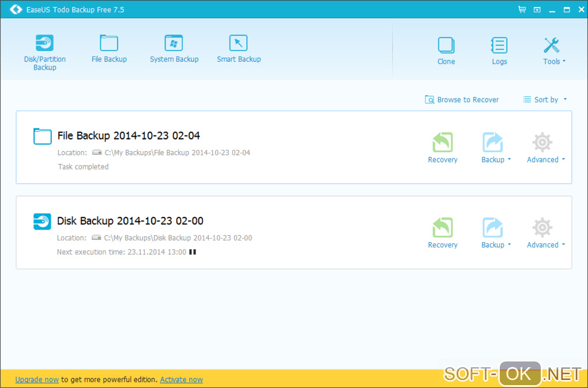This screenshot has width=588, height=388.
Task: Expand Backup dropdown arrow of Disk Backup task
Action: [509, 244]
